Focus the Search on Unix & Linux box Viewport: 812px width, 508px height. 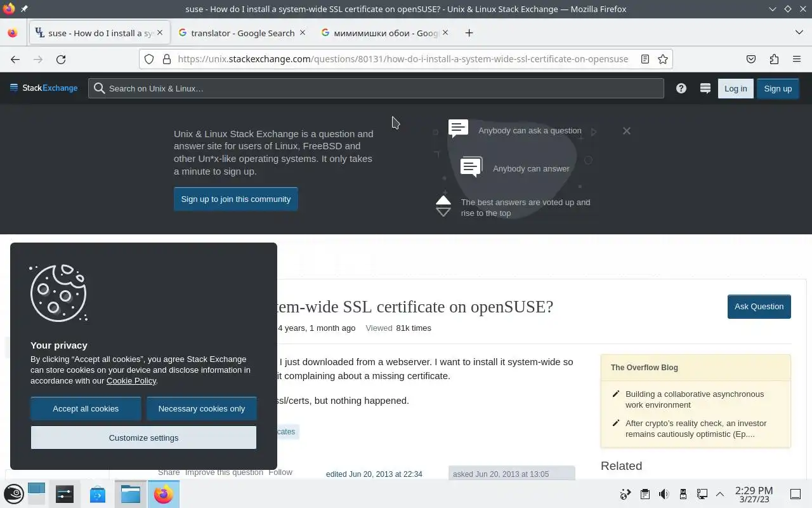coord(376,88)
